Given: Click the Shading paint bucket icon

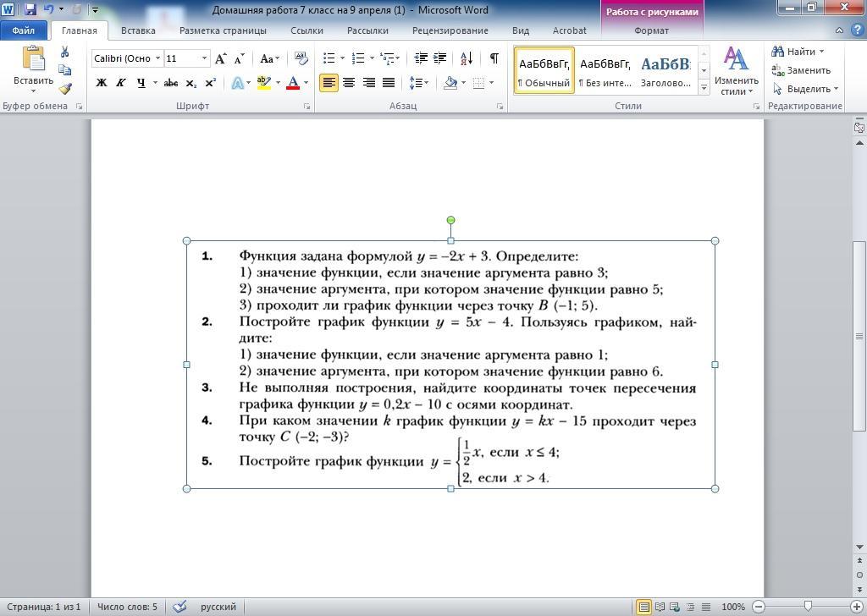Looking at the screenshot, I should (x=450, y=83).
